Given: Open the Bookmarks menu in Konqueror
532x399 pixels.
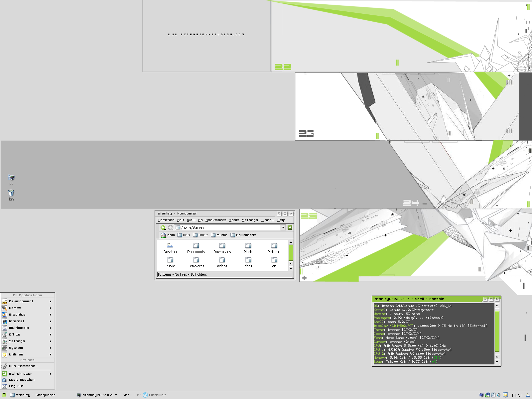Looking at the screenshot, I should pyautogui.click(x=216, y=220).
